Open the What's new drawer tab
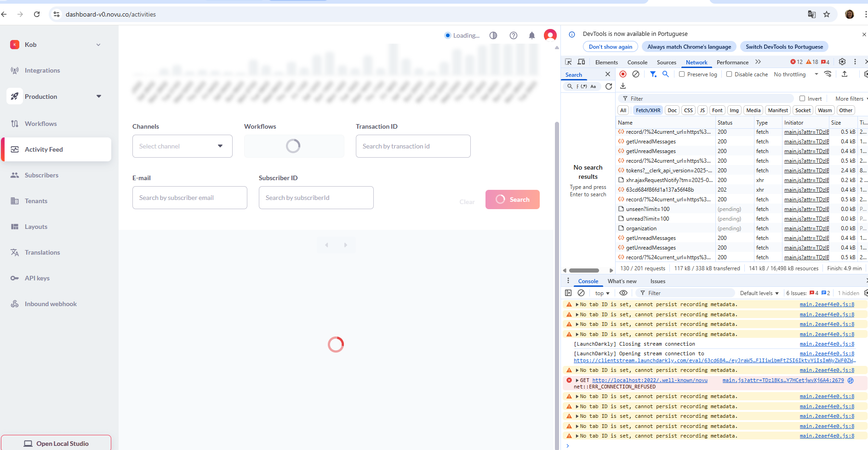The width and height of the screenshot is (868, 450). 622,281
